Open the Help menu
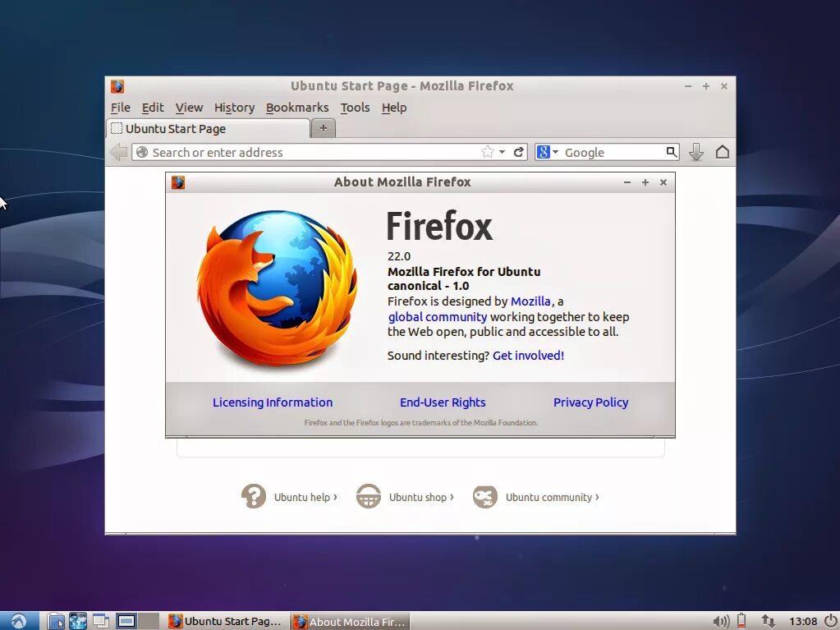The width and height of the screenshot is (840, 630). click(394, 108)
